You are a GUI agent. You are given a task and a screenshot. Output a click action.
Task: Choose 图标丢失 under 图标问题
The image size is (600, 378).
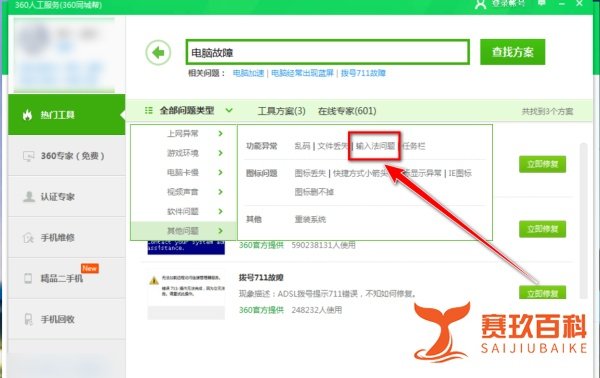310,173
